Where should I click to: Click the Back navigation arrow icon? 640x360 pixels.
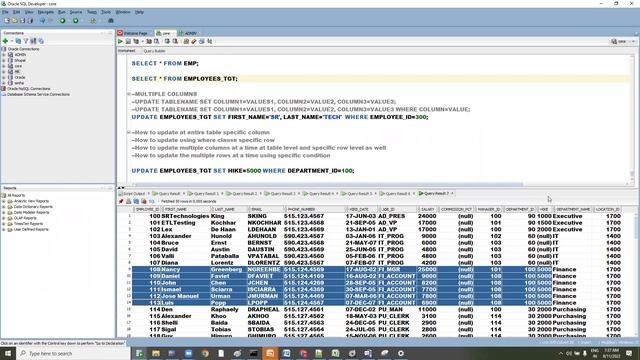(x=42, y=20)
